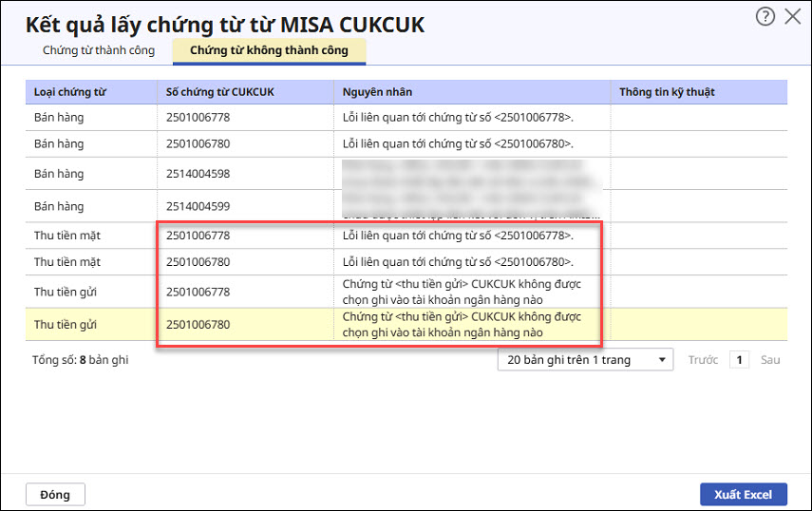This screenshot has width=812, height=511.
Task: Go to next page with Sau
Action: click(x=770, y=360)
